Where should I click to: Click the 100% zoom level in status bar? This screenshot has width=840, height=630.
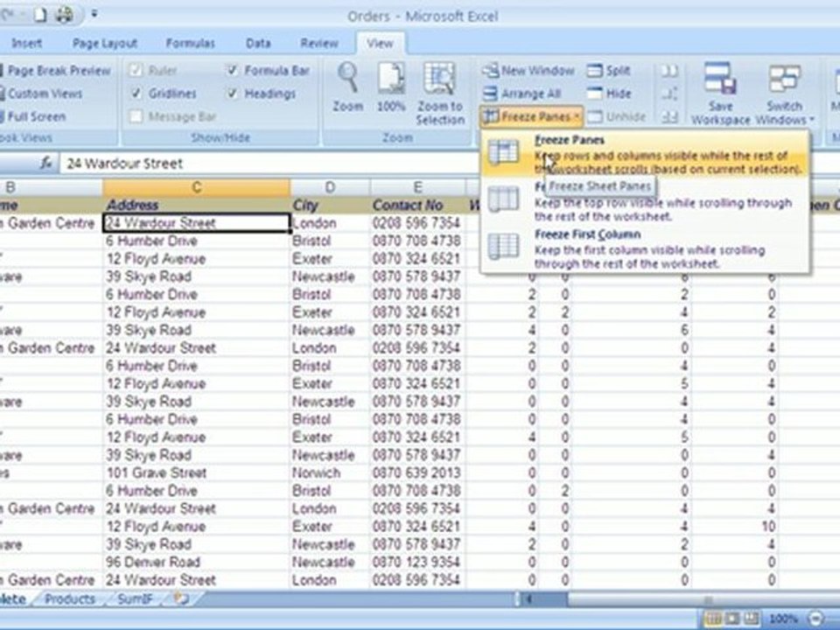coord(783,619)
